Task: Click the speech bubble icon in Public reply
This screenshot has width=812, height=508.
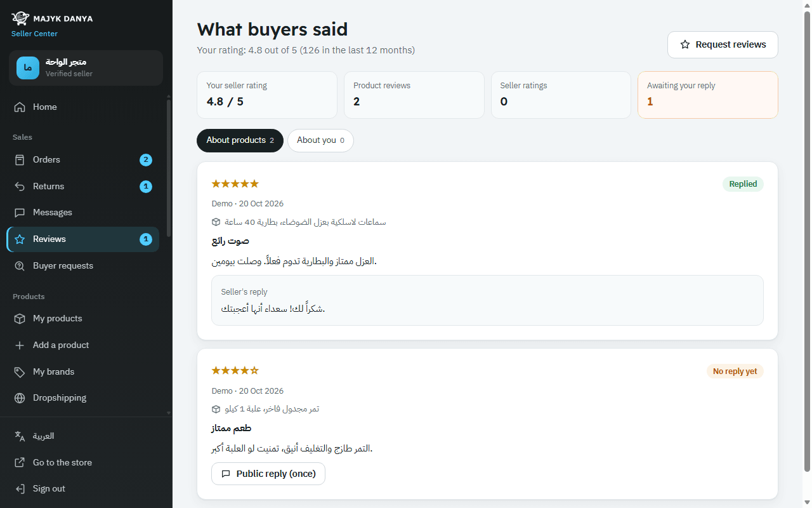Action: [226, 474]
